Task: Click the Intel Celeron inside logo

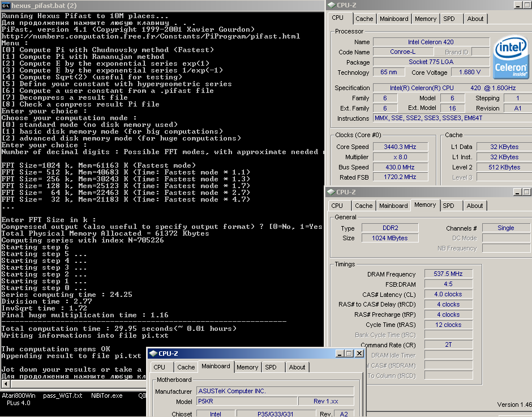Action: 511,57
